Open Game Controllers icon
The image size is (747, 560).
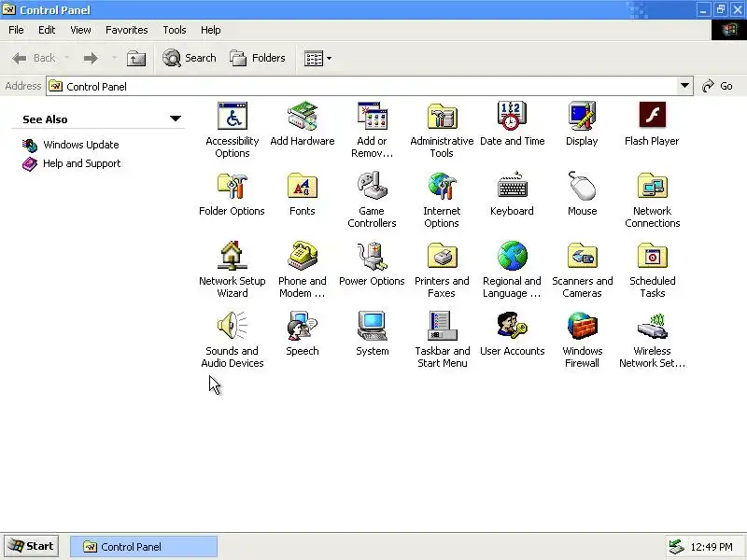tap(372, 186)
